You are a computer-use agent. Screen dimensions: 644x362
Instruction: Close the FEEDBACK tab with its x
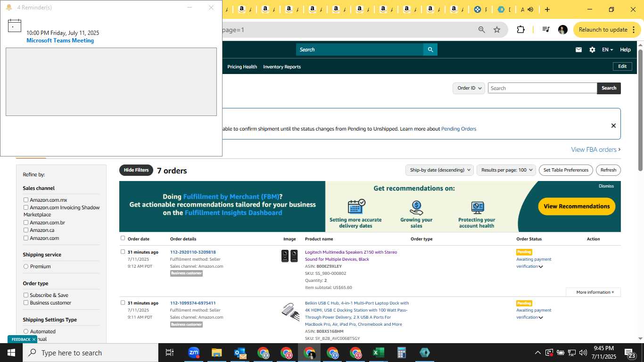pos(34,339)
